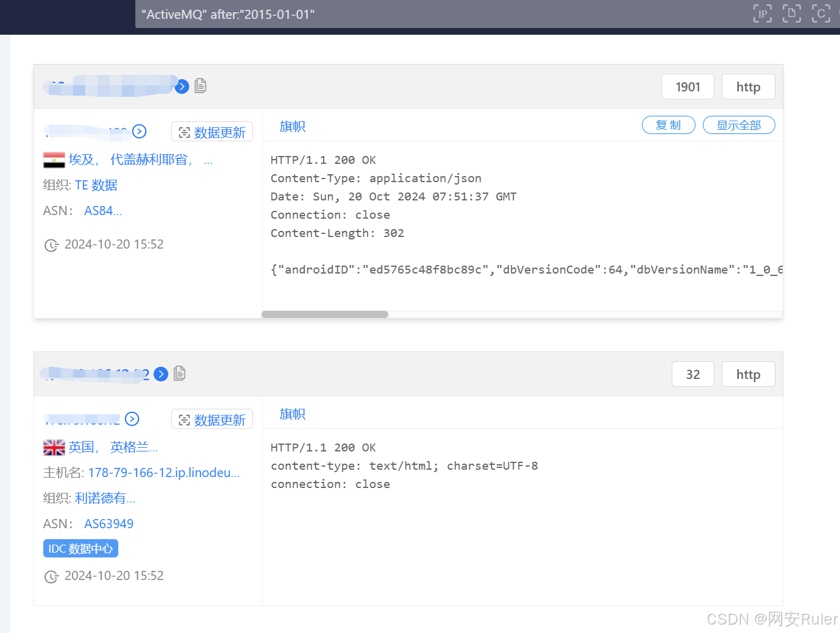Click the 利诺德有... organization link
Viewport: 840px width, 633px height.
pyautogui.click(x=105, y=498)
